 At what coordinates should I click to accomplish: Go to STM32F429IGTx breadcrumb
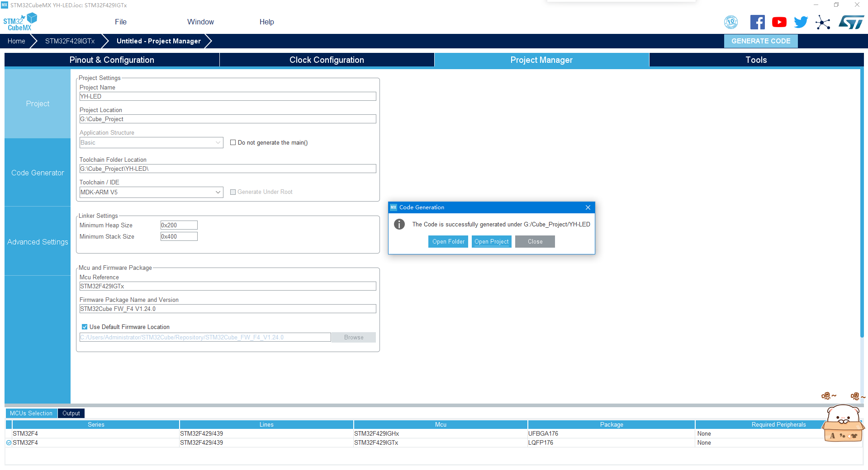point(70,41)
